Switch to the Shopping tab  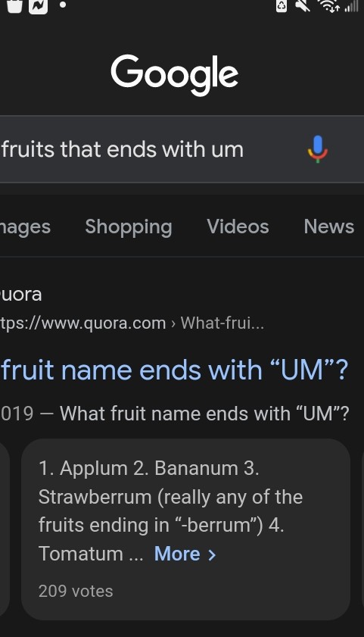pyautogui.click(x=129, y=227)
